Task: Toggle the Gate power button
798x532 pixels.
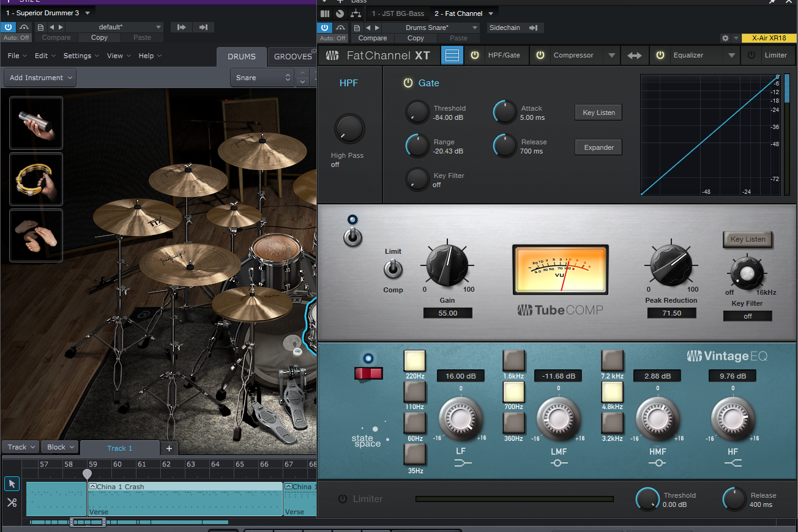Action: [x=408, y=83]
